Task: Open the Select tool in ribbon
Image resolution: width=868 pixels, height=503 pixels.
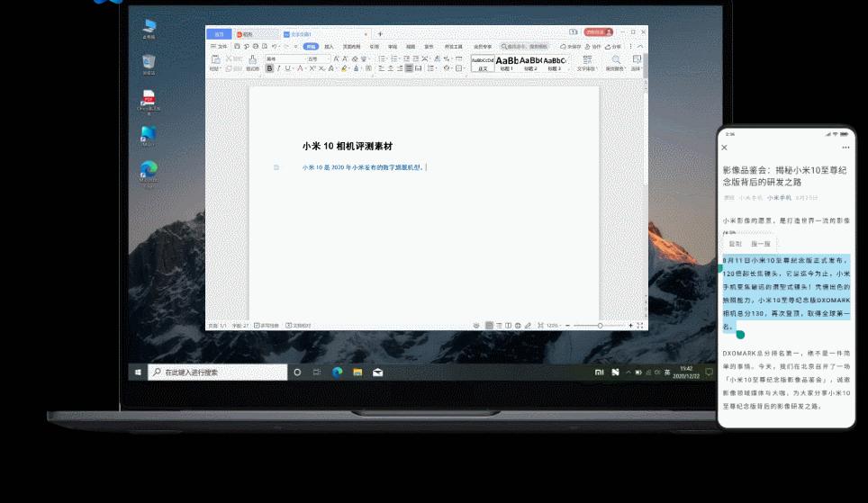Action: [x=637, y=62]
